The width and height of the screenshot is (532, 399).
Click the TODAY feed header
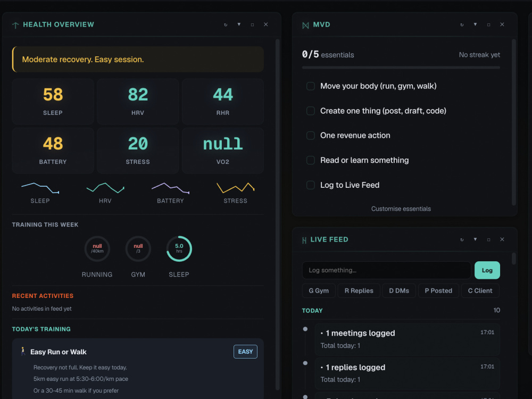(312, 311)
